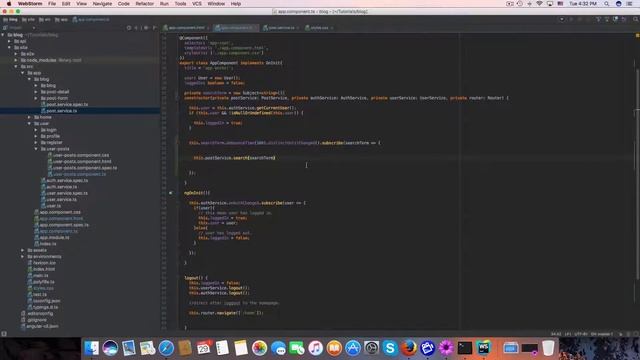Open Terminal from the Dock
The image size is (640, 360).
click(464, 348)
